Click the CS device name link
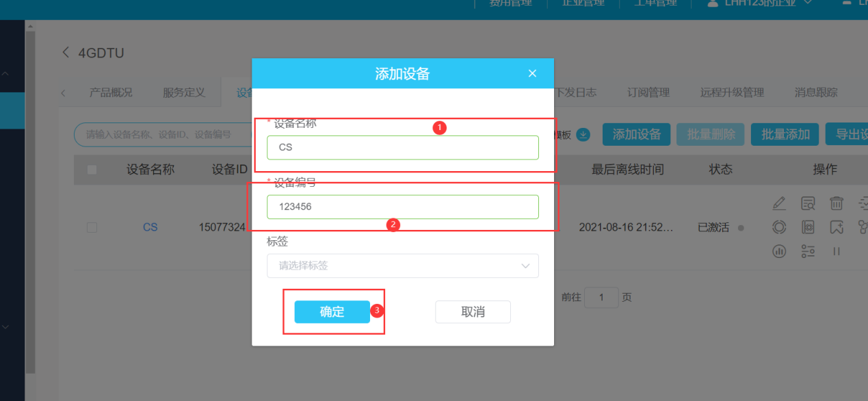The height and width of the screenshot is (401, 868). (150, 227)
